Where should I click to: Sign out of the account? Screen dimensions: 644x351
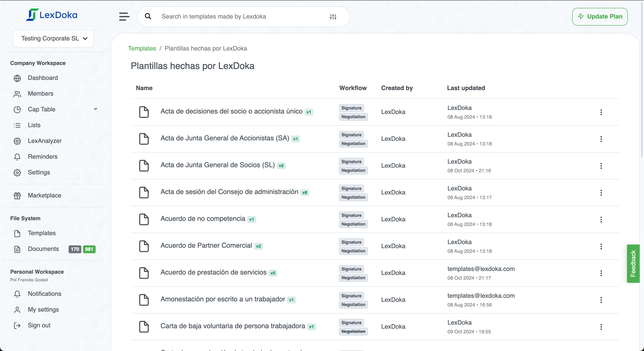point(39,325)
